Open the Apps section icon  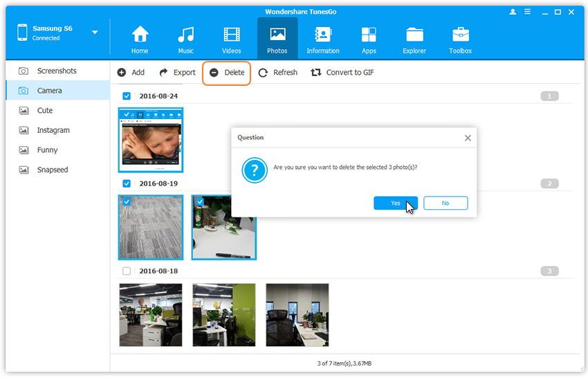tap(369, 35)
